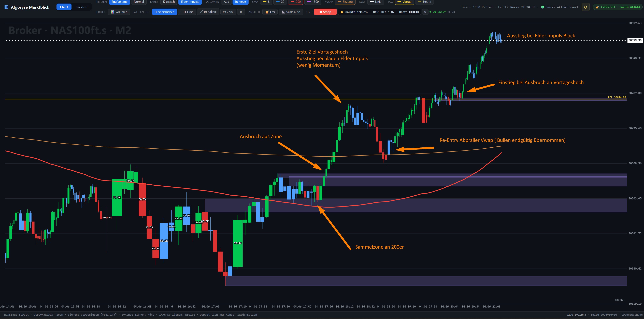Toggle the SMA 8 line
The width and height of the screenshot is (644, 319).
[x=266, y=2]
